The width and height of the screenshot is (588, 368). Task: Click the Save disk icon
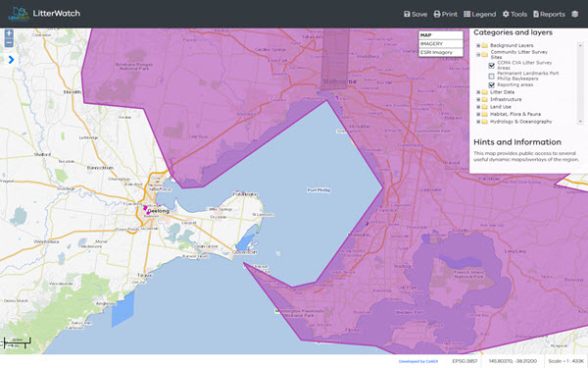point(407,14)
